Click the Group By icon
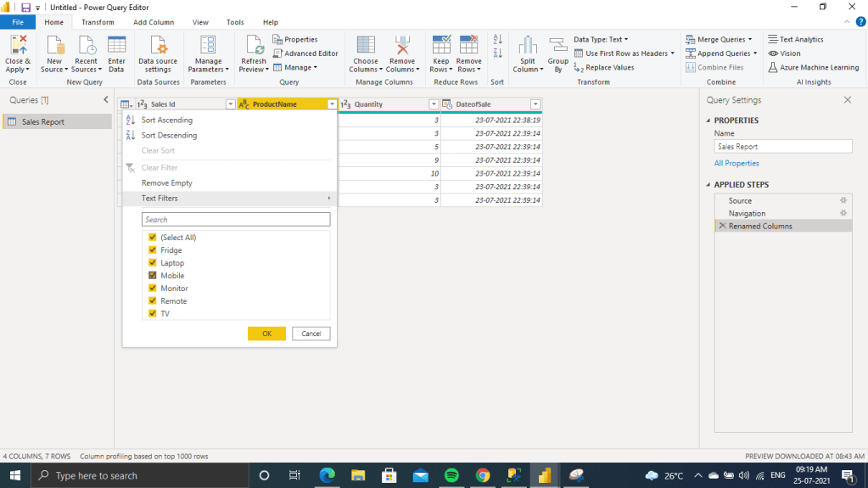The width and height of the screenshot is (868, 488). pyautogui.click(x=557, y=46)
